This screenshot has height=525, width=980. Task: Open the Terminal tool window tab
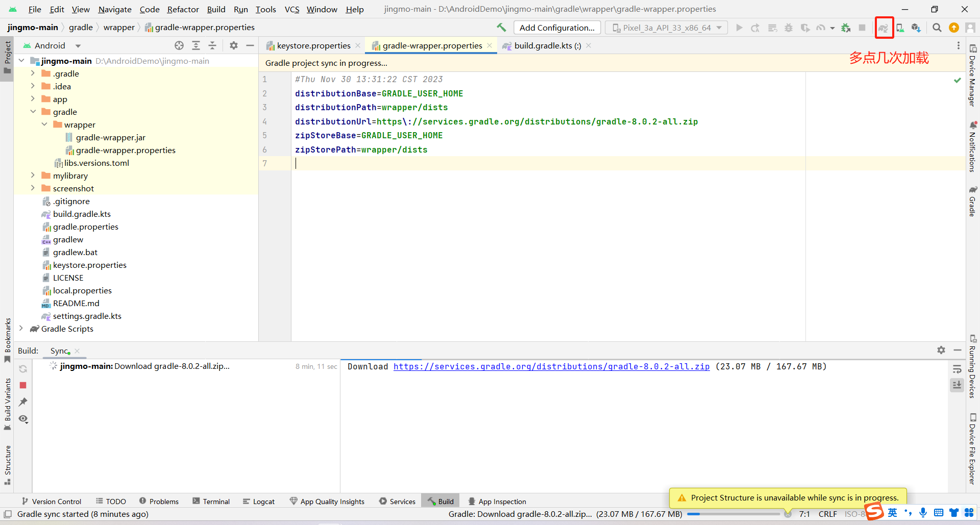[x=211, y=502]
